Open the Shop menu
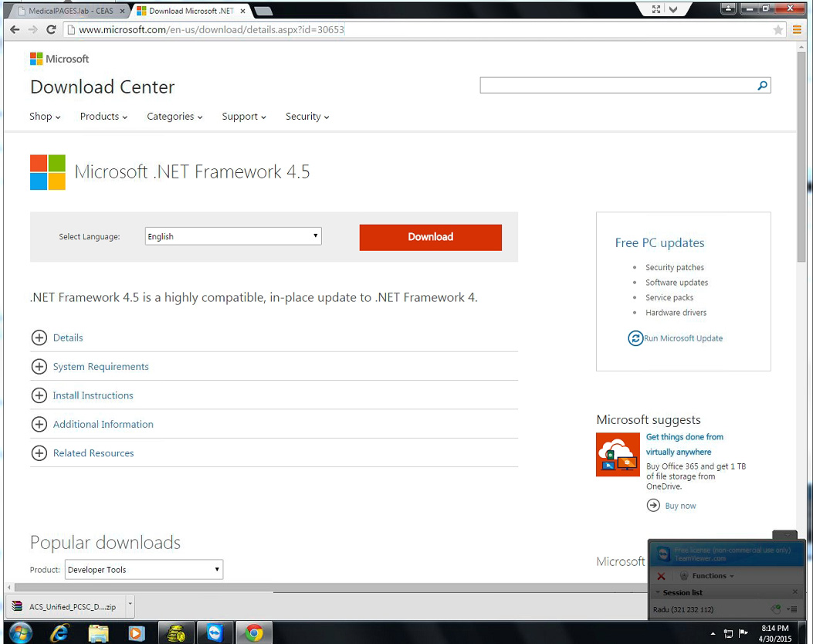The width and height of the screenshot is (813, 644). pyautogui.click(x=45, y=117)
